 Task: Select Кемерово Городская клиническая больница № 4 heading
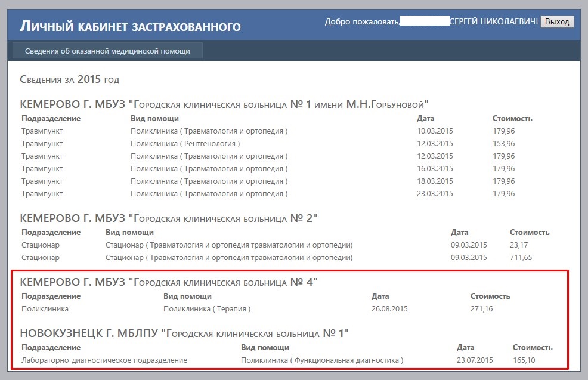(168, 282)
